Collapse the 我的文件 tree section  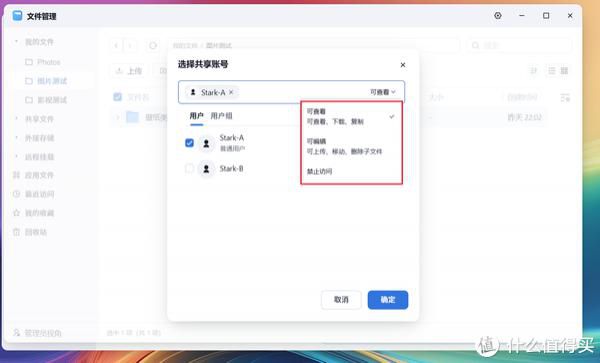click(x=16, y=41)
